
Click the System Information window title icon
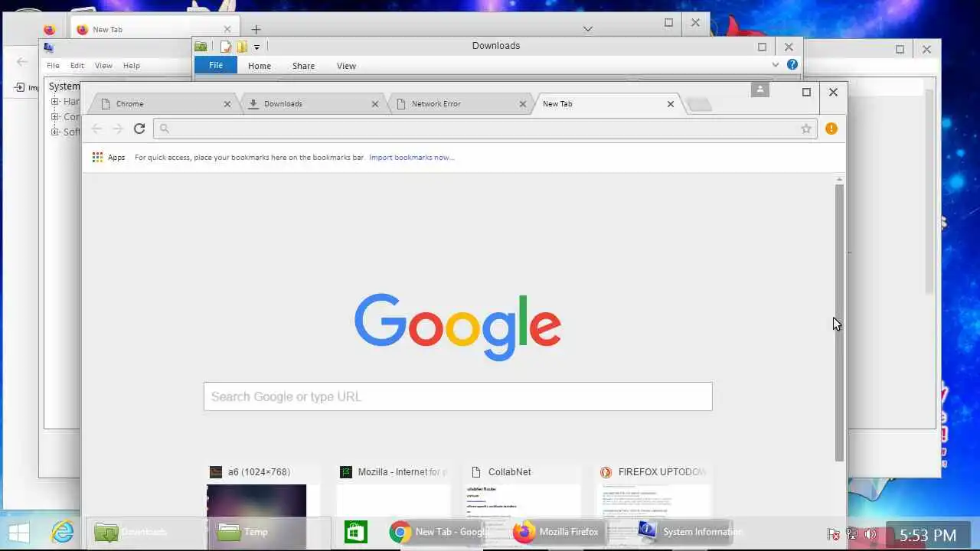tap(49, 47)
